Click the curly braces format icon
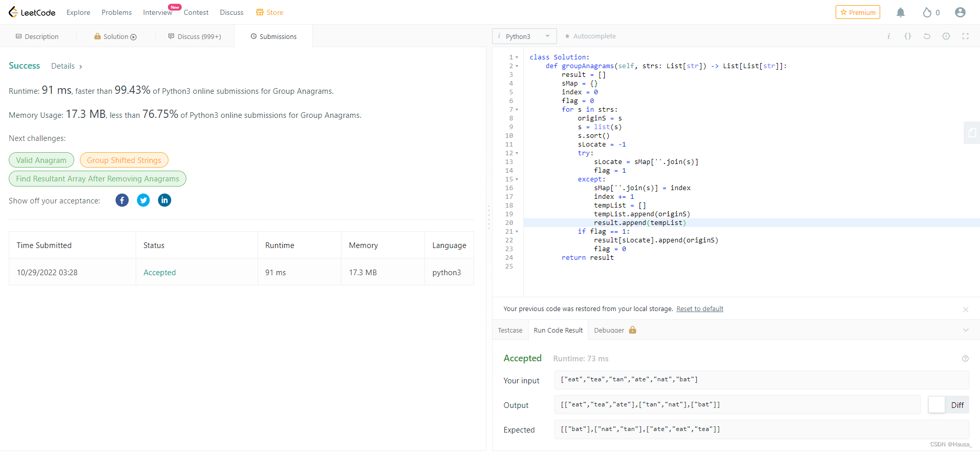Viewport: 980px width, 452px height. point(907,36)
